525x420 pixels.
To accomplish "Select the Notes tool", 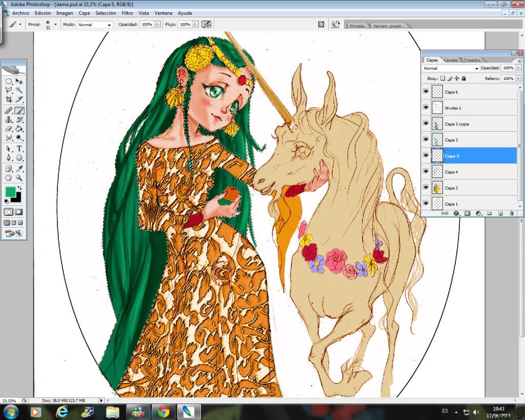I will pos(9,169).
